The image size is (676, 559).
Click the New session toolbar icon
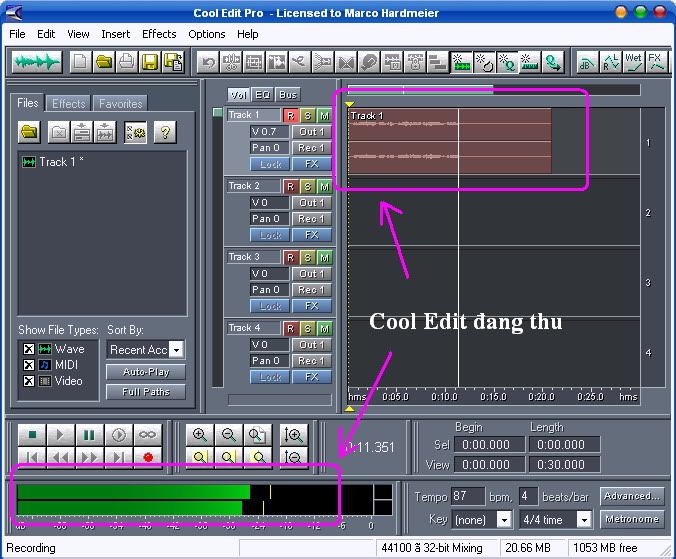80,62
